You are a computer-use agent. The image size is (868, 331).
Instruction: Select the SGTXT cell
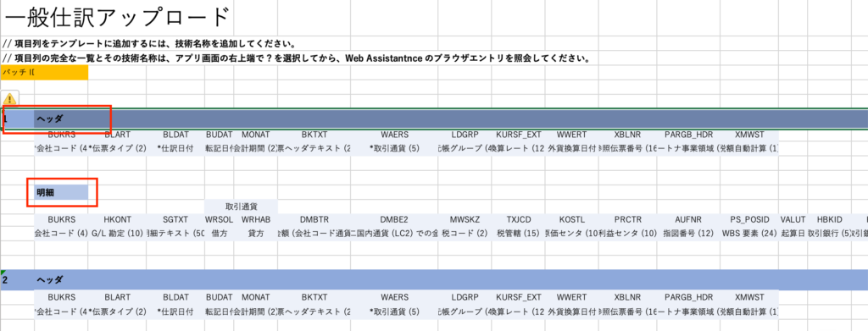pyautogui.click(x=175, y=219)
